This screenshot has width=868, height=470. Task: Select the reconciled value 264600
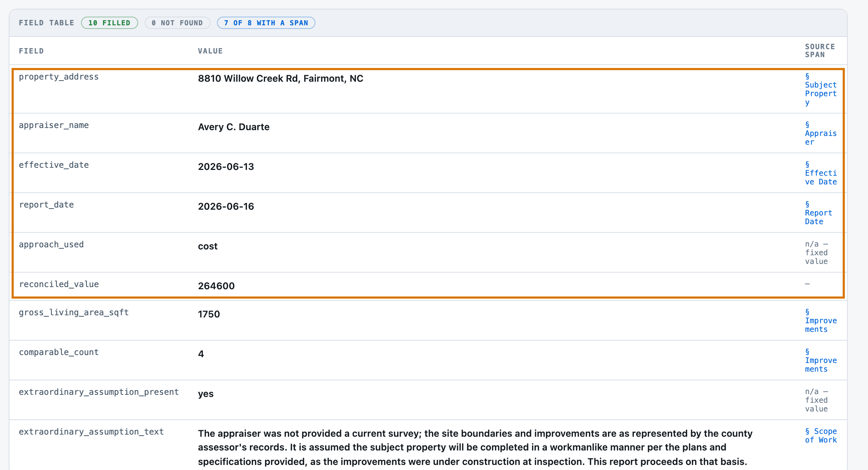[x=216, y=286]
